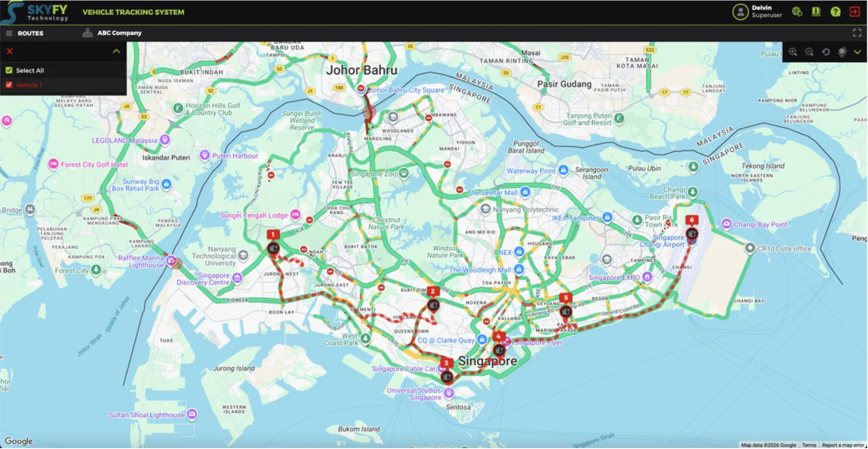This screenshot has height=449, width=868.
Task: Click the Puteri Harbour map pin
Action: point(205,156)
